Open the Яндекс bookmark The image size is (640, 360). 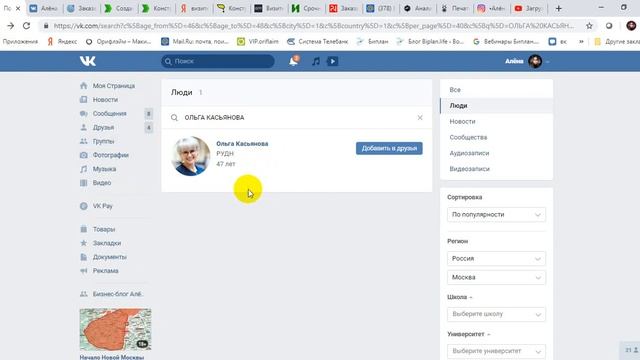point(62,42)
